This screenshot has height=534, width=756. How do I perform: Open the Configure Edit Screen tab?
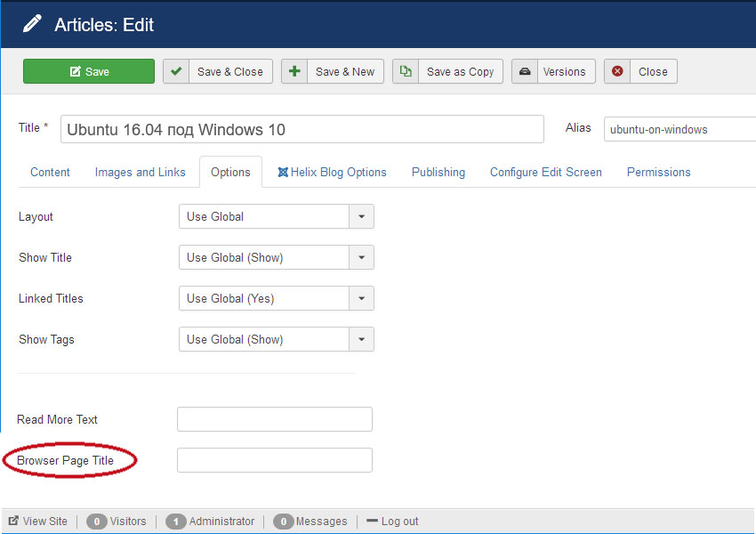(x=546, y=172)
